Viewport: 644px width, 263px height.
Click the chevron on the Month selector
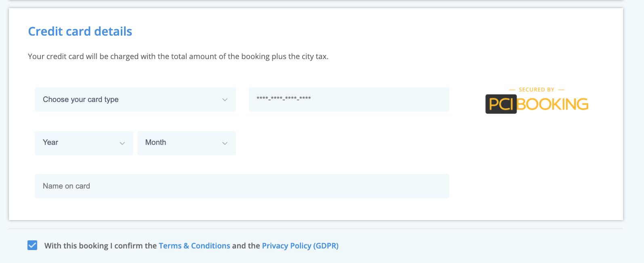[x=225, y=143]
